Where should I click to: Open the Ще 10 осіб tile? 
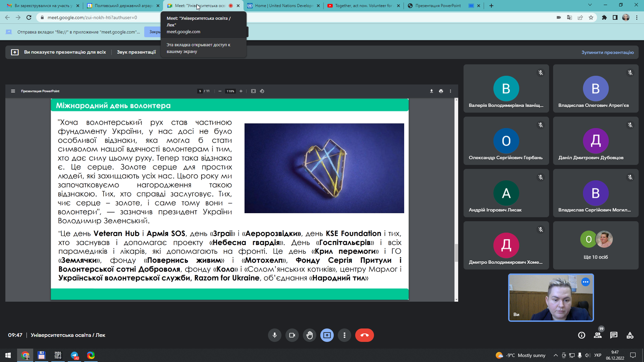coord(596,245)
